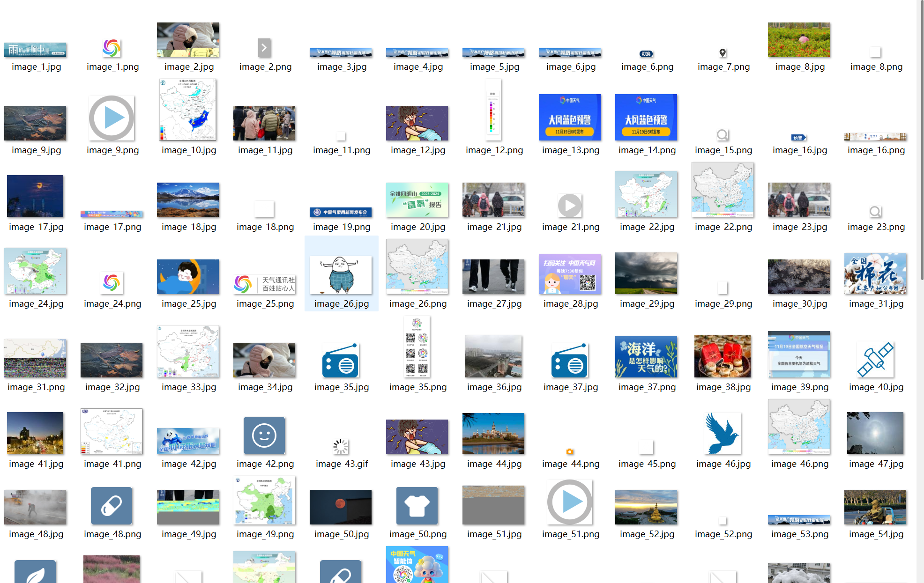This screenshot has height=583, width=924.
Task: Open the location pin image_7.png
Action: (x=723, y=53)
